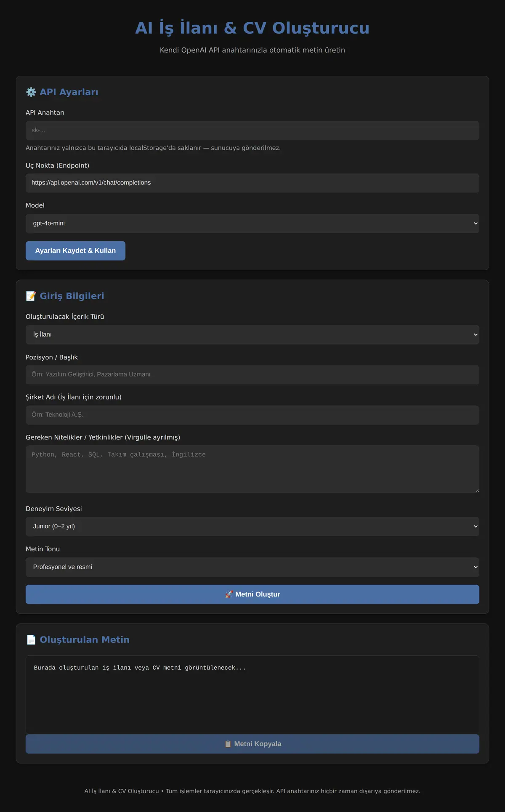The height and width of the screenshot is (812, 505).
Task: Click the clipboard icon on Metni Kopyala
Action: tap(228, 744)
